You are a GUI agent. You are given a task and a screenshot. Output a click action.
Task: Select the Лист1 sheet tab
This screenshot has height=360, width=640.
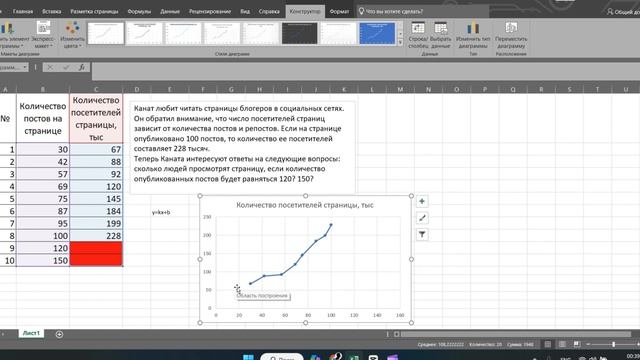click(31, 333)
